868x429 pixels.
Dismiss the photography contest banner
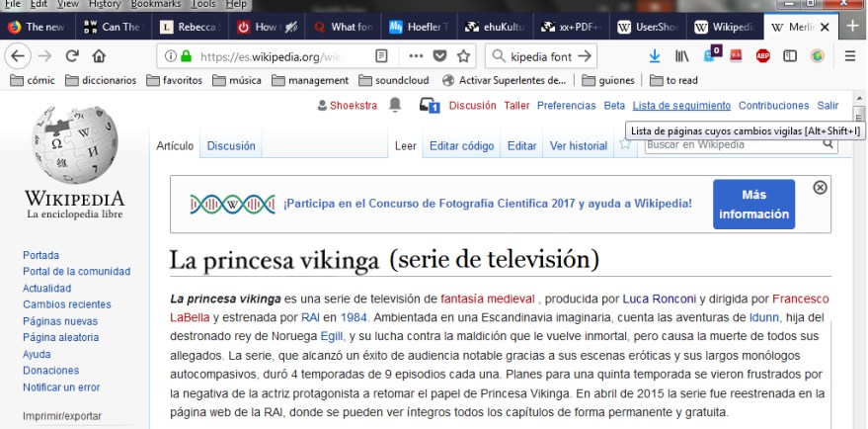point(820,188)
